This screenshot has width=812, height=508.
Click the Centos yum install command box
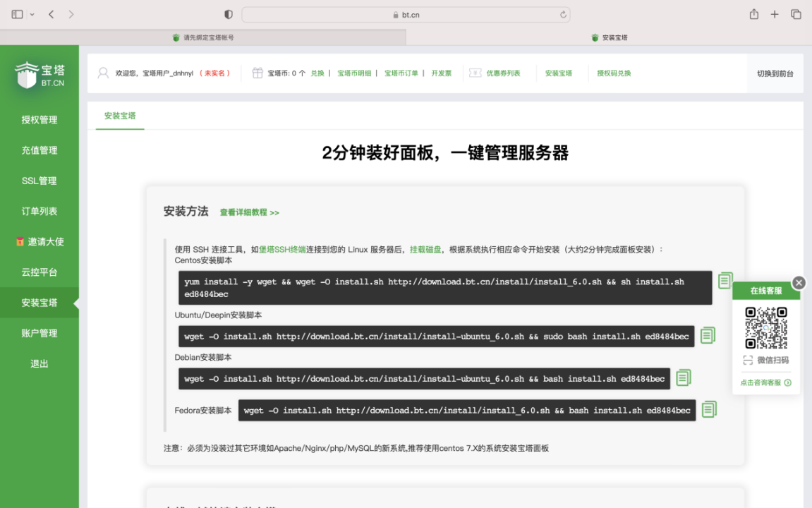(x=445, y=287)
